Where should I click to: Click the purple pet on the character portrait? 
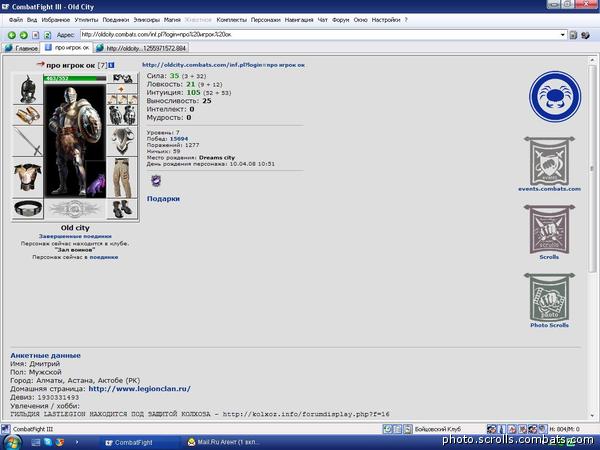coord(96,185)
